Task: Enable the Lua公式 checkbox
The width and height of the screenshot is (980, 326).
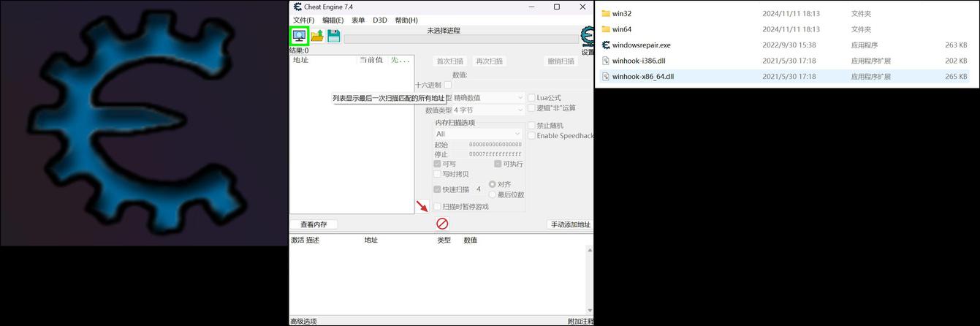Action: (x=531, y=97)
